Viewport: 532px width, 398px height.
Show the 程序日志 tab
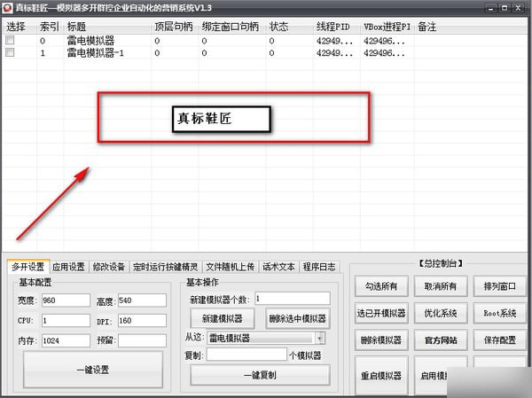[319, 267]
